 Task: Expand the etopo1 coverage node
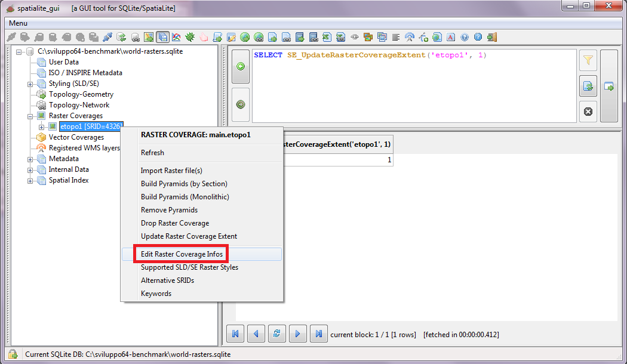pos(41,127)
